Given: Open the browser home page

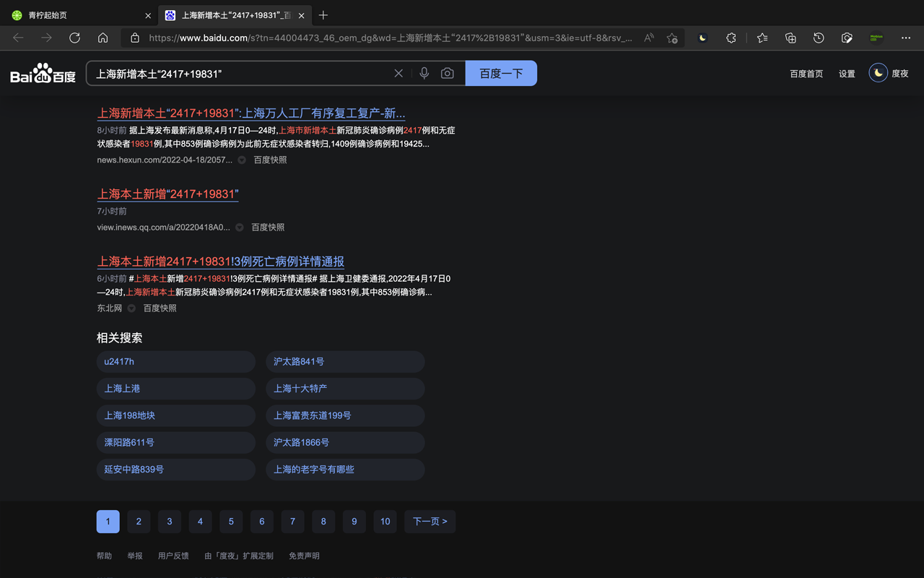Looking at the screenshot, I should click(x=103, y=38).
